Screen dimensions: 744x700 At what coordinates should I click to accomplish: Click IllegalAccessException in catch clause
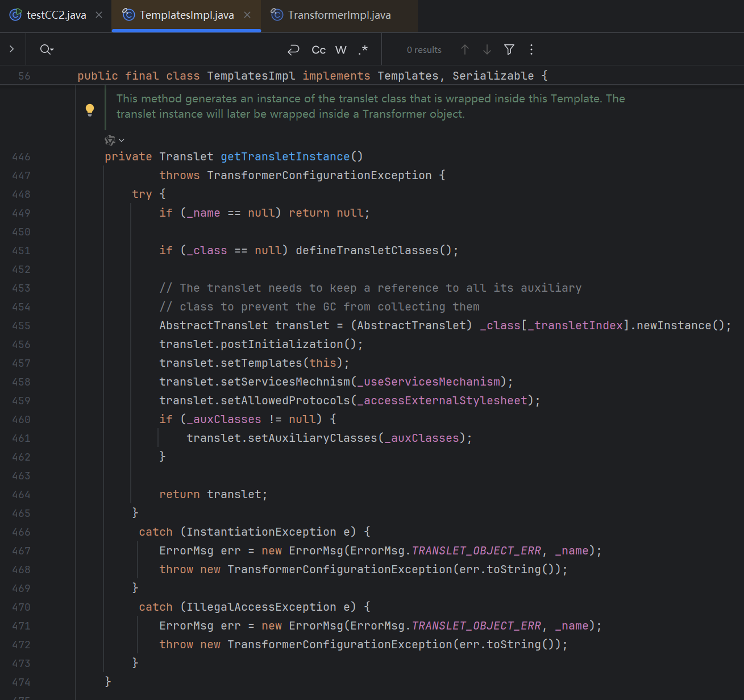(x=261, y=607)
